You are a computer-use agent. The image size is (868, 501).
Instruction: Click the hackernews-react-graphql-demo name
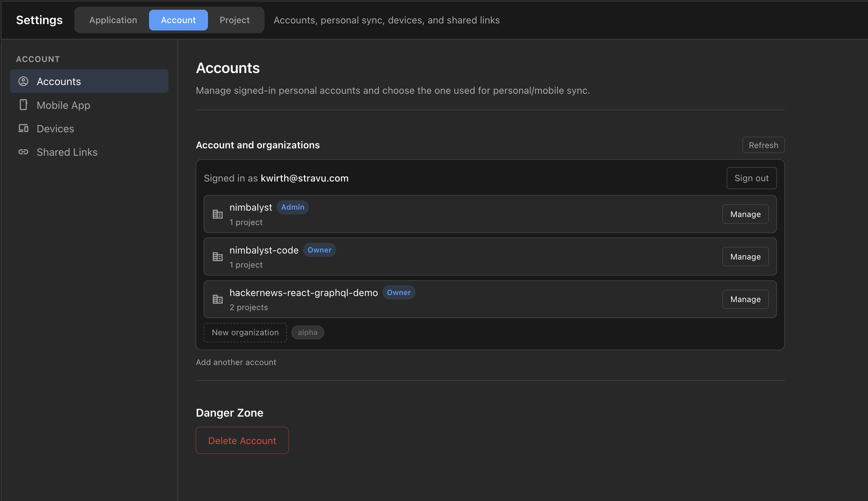(x=303, y=293)
